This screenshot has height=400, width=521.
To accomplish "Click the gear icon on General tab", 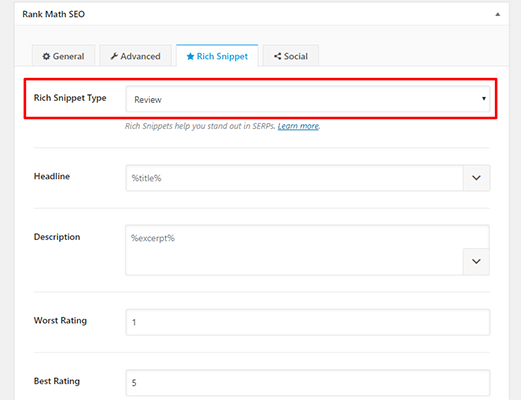I will click(x=46, y=56).
